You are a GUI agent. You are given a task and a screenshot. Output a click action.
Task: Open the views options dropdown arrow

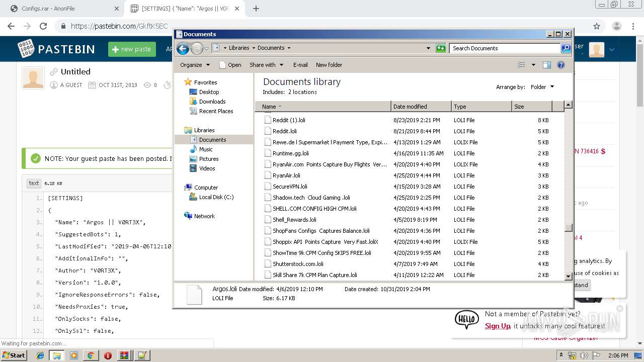tap(533, 65)
